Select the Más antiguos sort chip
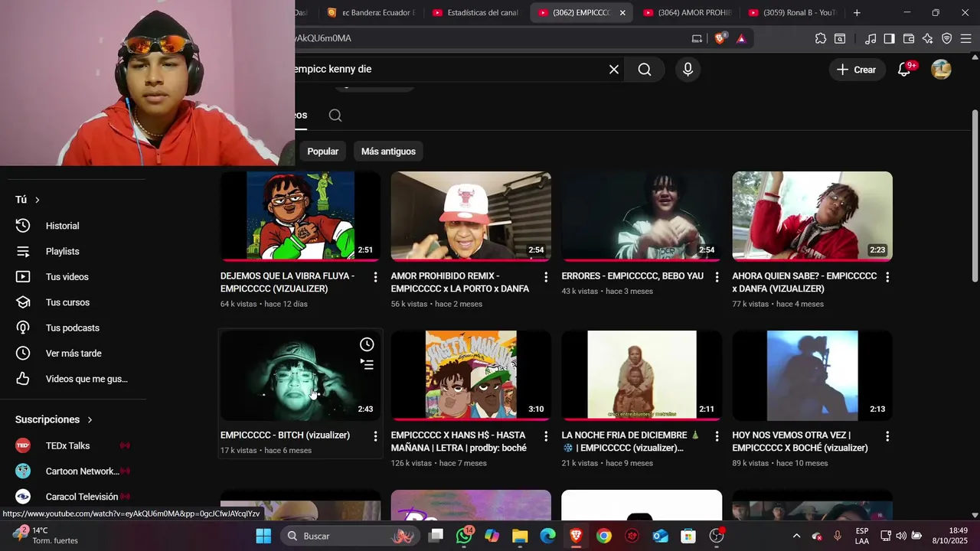 (388, 152)
